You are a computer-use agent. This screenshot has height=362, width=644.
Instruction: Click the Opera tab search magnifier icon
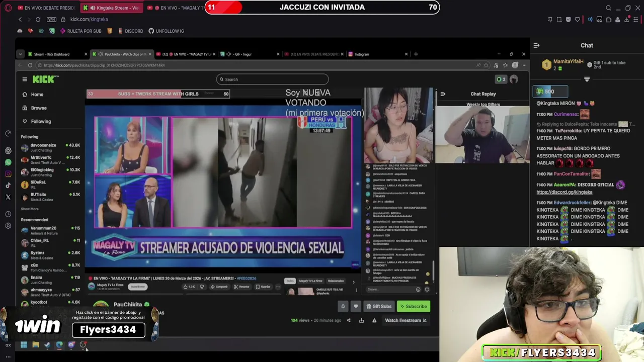click(x=608, y=8)
